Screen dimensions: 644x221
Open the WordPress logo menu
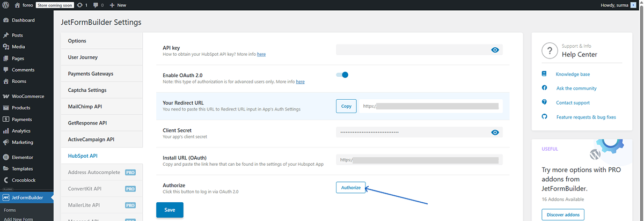pyautogui.click(x=5, y=5)
